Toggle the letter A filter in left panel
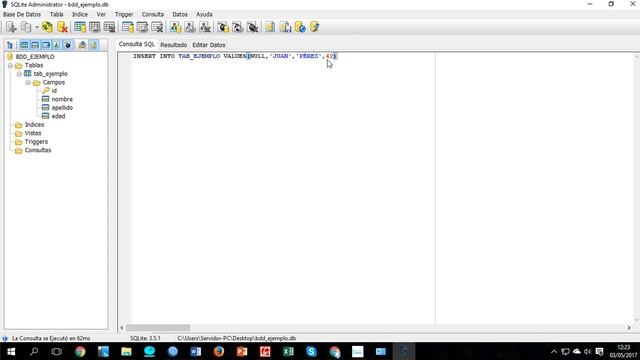640x360 pixels. point(57,45)
